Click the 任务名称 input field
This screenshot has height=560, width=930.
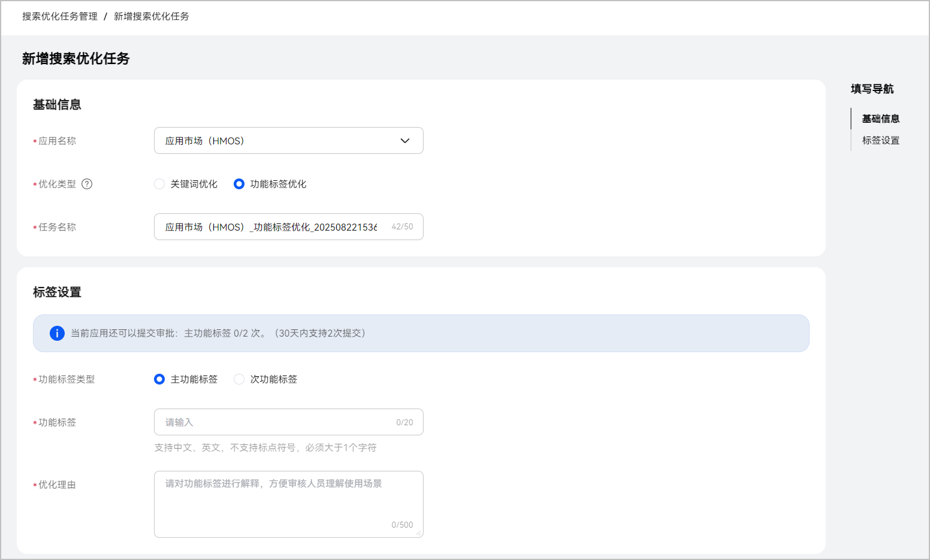click(x=289, y=227)
